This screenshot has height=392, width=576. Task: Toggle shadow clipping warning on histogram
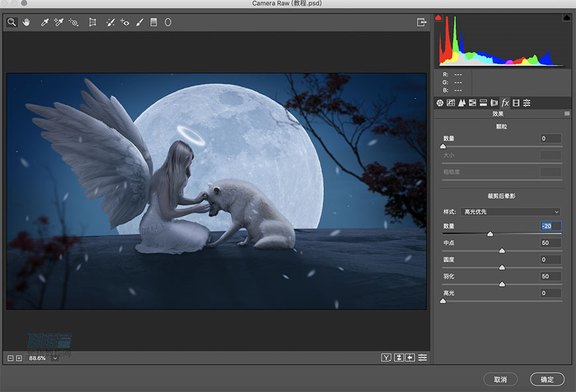(438, 17)
